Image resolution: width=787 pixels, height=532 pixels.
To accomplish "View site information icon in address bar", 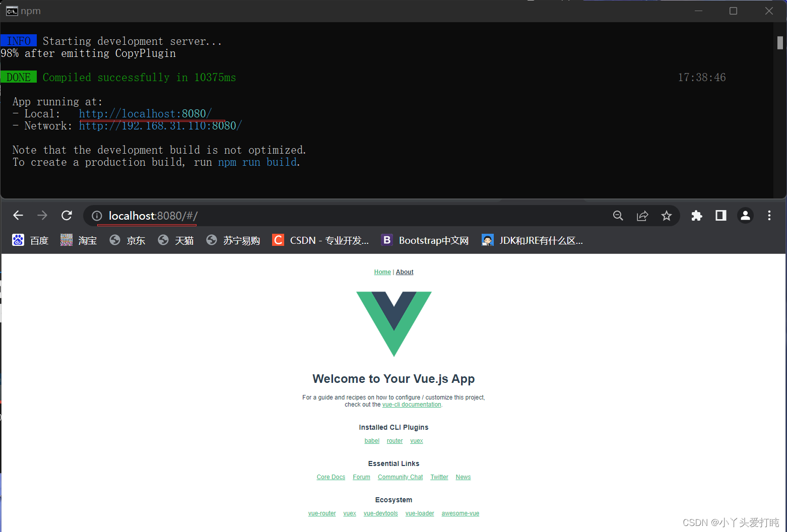I will click(x=97, y=216).
